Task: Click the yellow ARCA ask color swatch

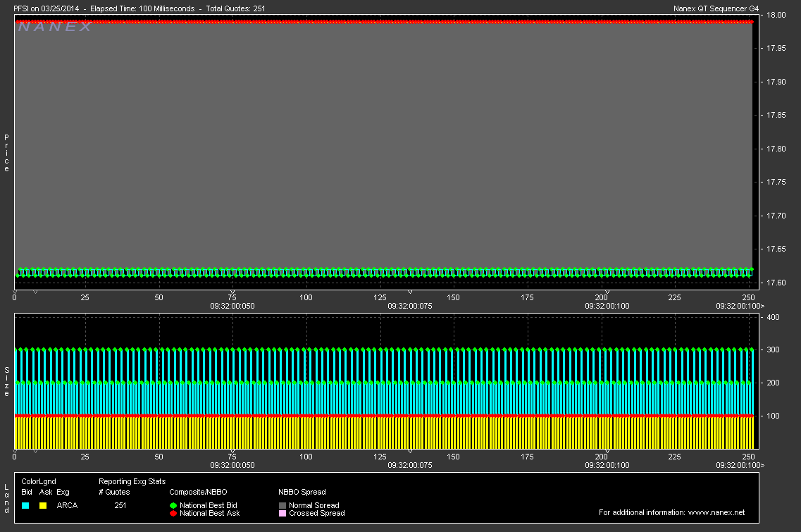Action: pos(43,505)
